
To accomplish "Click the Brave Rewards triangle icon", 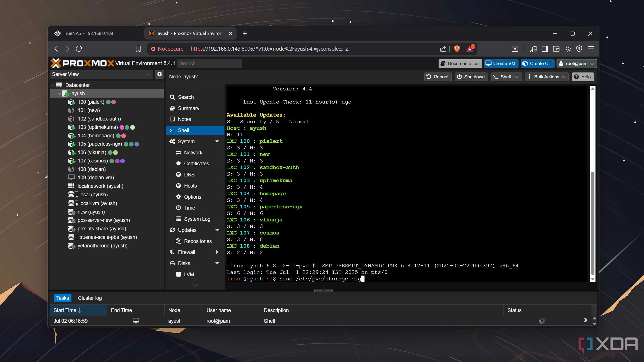I will pos(470,48).
